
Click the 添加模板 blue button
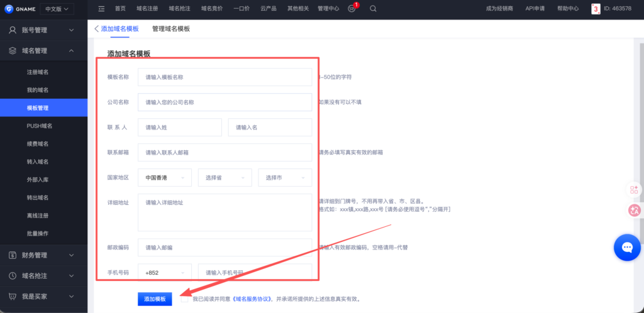coord(155,299)
